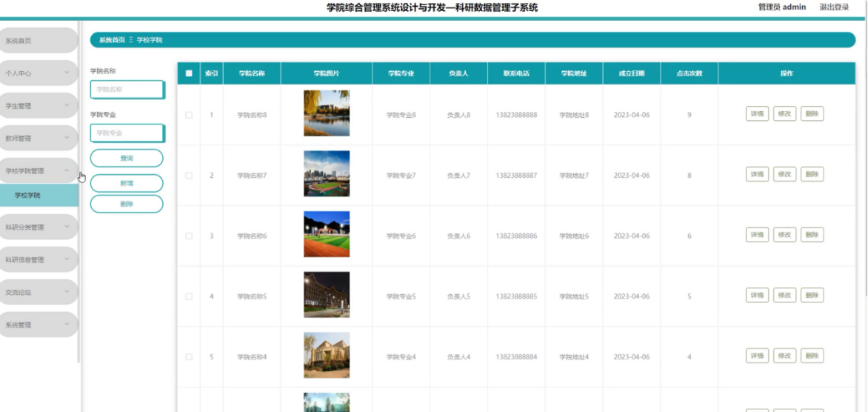Click the 新增 add button
This screenshot has width=868, height=412.
point(127,183)
